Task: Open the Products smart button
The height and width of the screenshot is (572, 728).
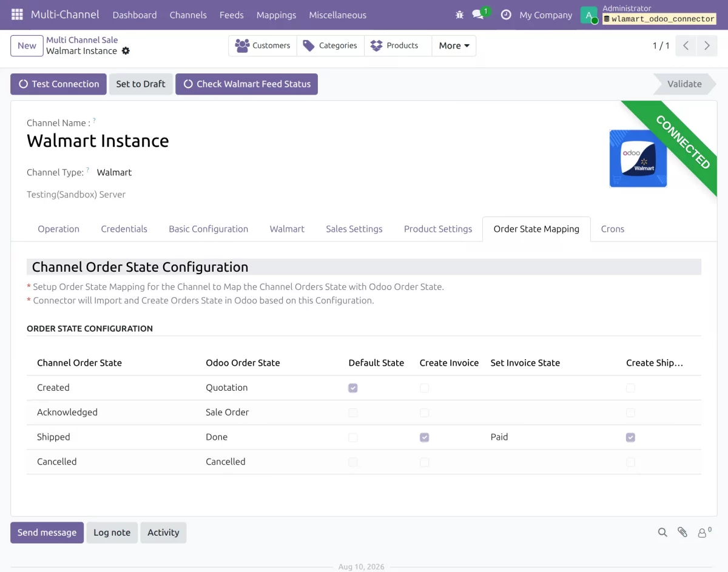Action: point(398,45)
